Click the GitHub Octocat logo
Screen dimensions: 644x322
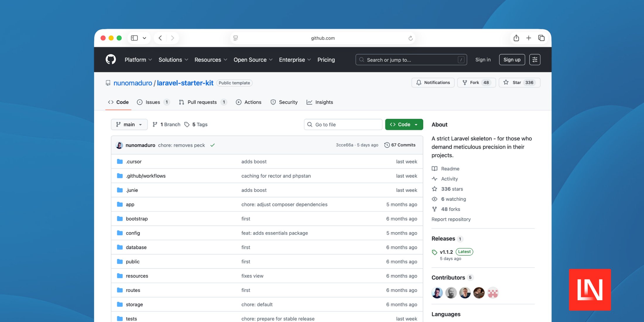(x=111, y=59)
